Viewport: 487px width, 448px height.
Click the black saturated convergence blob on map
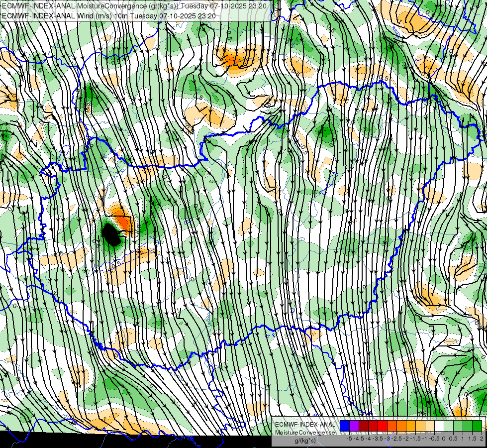(x=111, y=235)
